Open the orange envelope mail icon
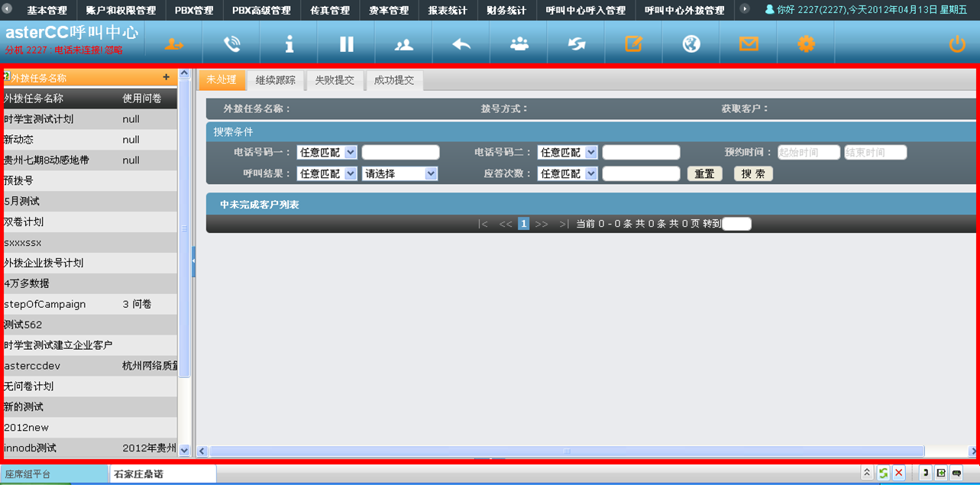This screenshot has height=485, width=980. click(749, 44)
